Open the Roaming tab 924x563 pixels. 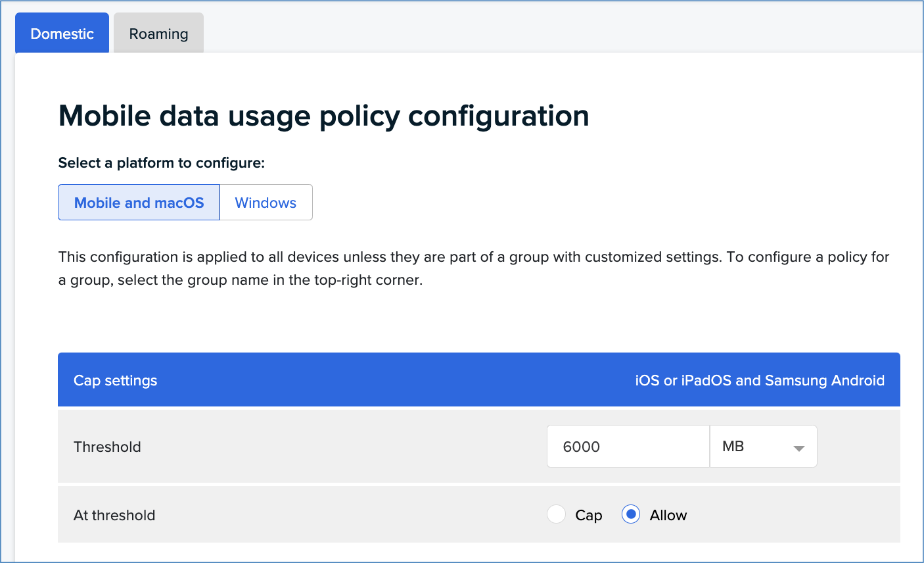158,34
